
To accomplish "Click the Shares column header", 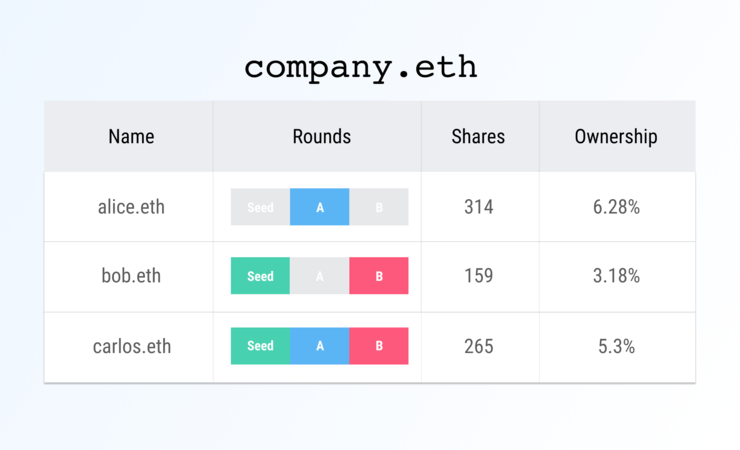I will tap(478, 137).
